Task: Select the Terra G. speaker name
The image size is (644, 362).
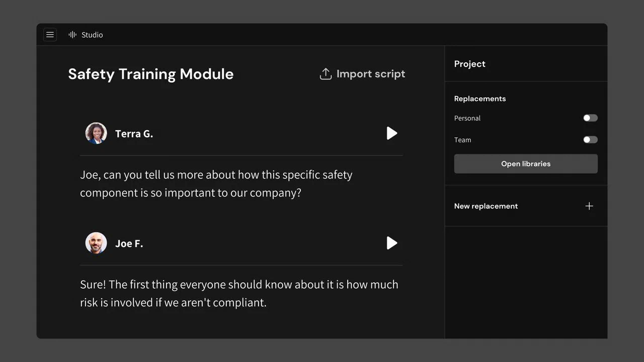Action: tap(134, 134)
